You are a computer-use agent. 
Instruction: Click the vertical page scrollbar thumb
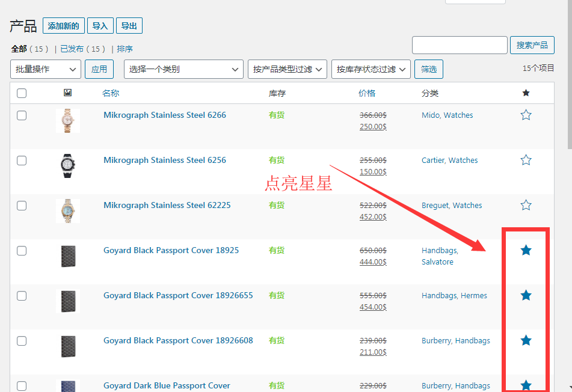click(570, 75)
